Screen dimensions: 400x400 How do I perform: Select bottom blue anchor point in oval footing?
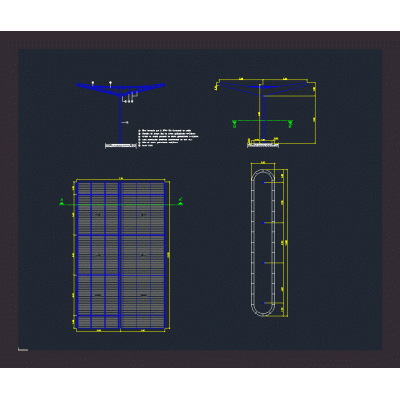pyautogui.click(x=264, y=303)
